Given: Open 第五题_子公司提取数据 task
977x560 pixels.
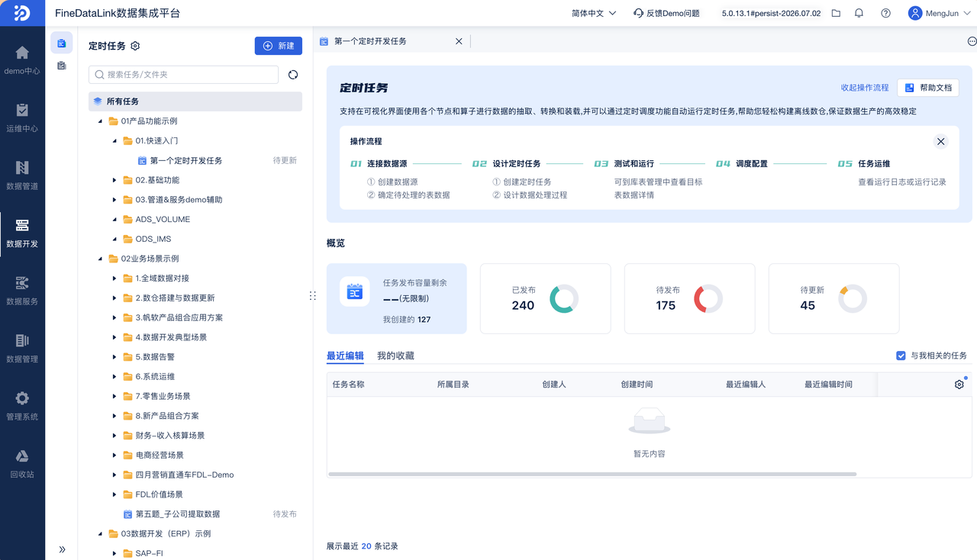Looking at the screenshot, I should click(178, 514).
